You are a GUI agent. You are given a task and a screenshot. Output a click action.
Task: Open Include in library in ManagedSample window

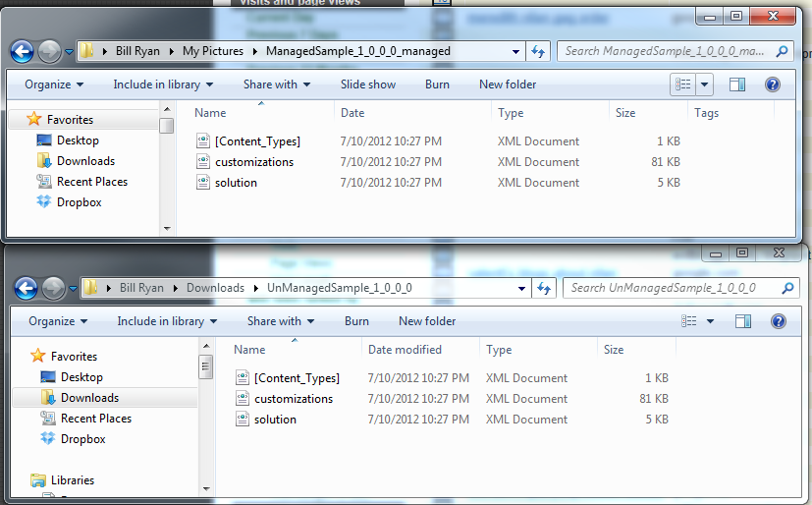(163, 84)
